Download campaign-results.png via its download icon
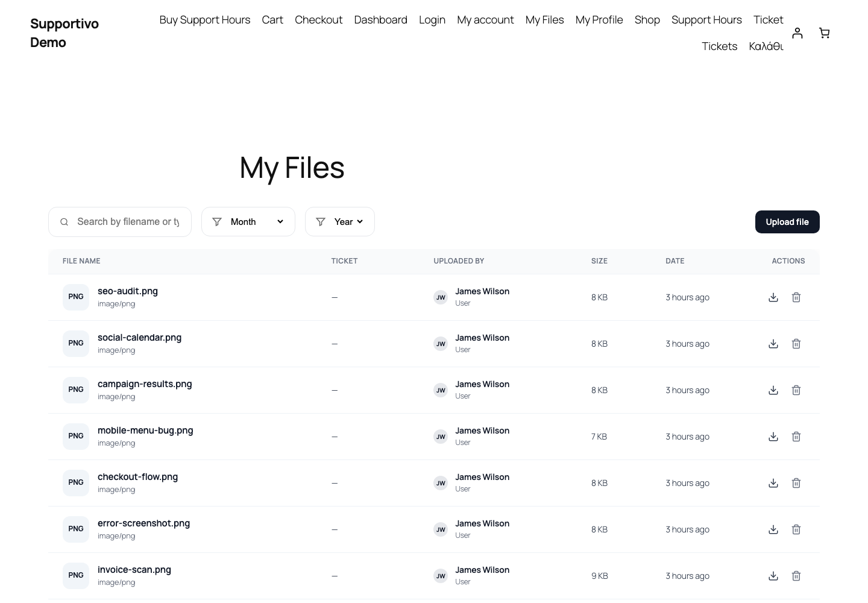 (773, 390)
